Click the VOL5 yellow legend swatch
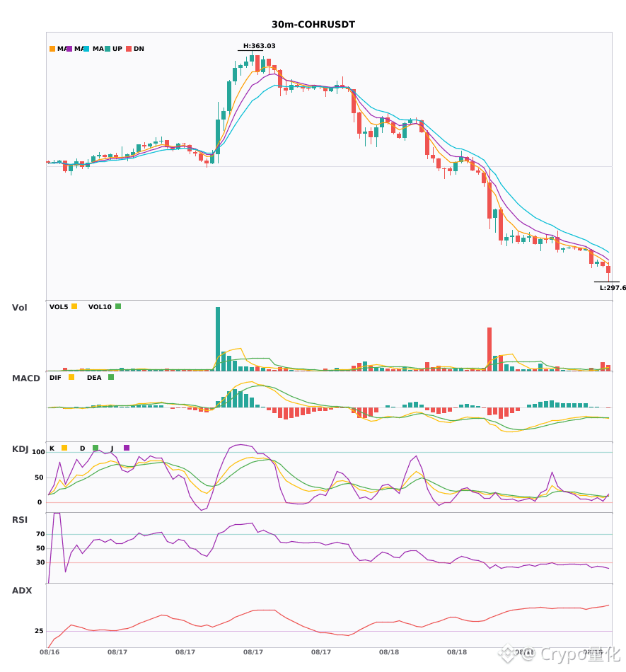The height and width of the screenshot is (672, 626). click(74, 306)
